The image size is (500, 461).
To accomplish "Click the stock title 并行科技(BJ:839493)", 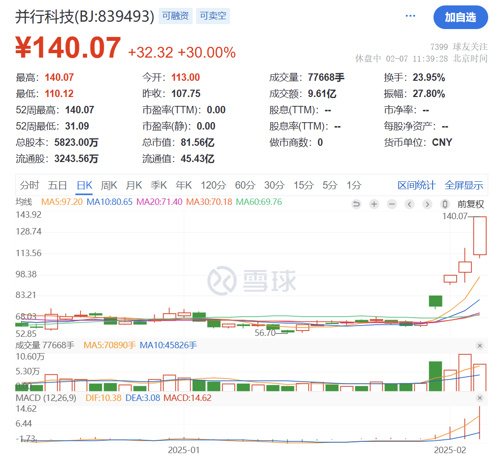I will tap(85, 16).
